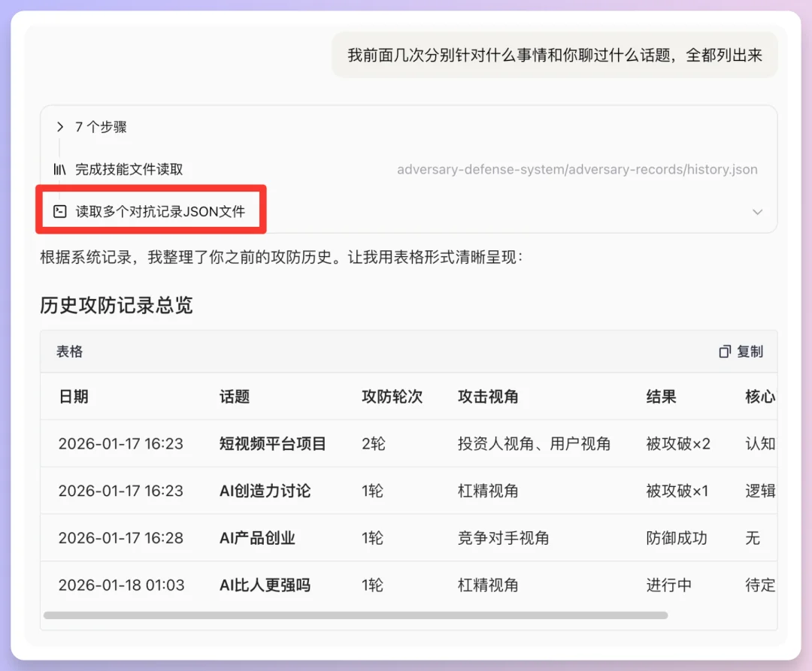Click the 防御成功 result cell
Screen dimensions: 812x671
676,538
